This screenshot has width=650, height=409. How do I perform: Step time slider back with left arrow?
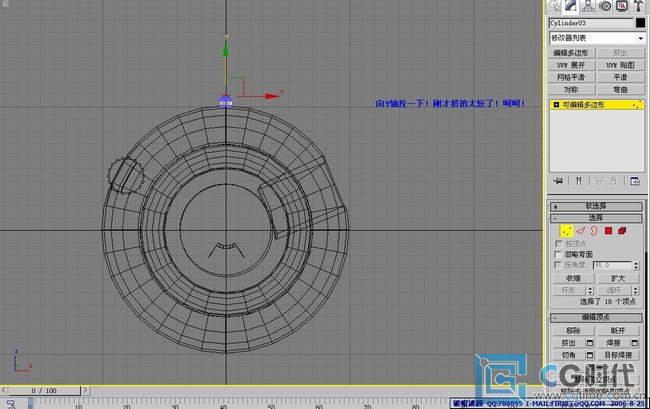click(4, 390)
